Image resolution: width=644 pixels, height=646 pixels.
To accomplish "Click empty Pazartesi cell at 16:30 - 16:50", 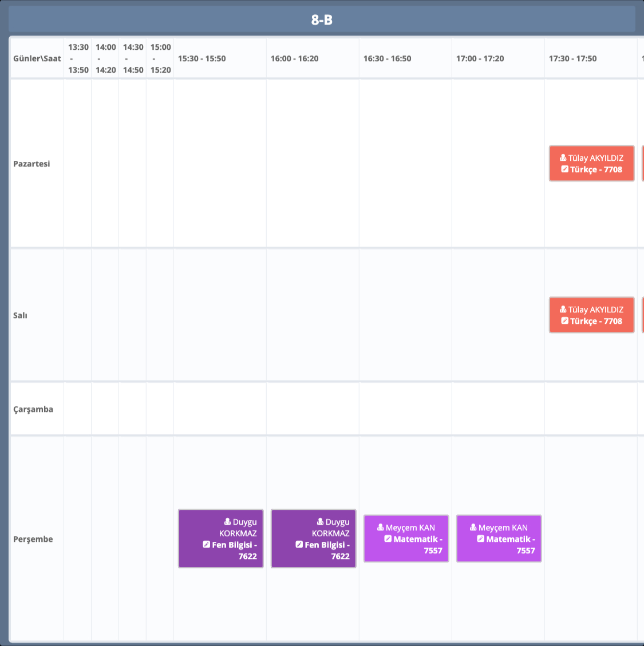I will coord(405,164).
